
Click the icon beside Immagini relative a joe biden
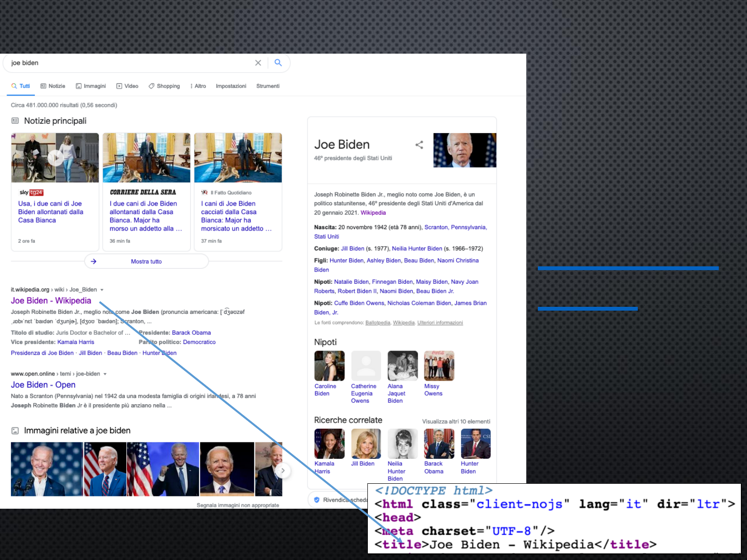(15, 431)
